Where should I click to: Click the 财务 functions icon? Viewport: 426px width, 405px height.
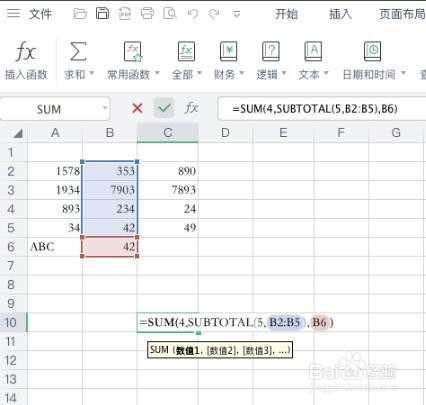(229, 51)
